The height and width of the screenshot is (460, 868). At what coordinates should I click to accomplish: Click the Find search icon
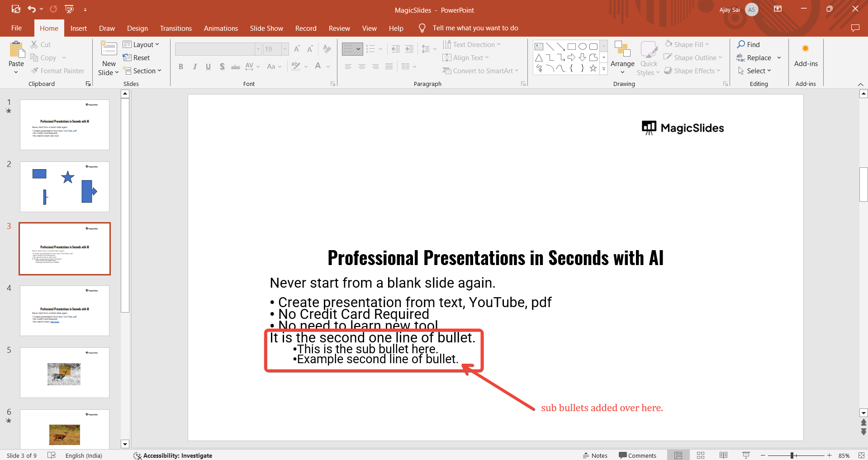click(x=741, y=44)
